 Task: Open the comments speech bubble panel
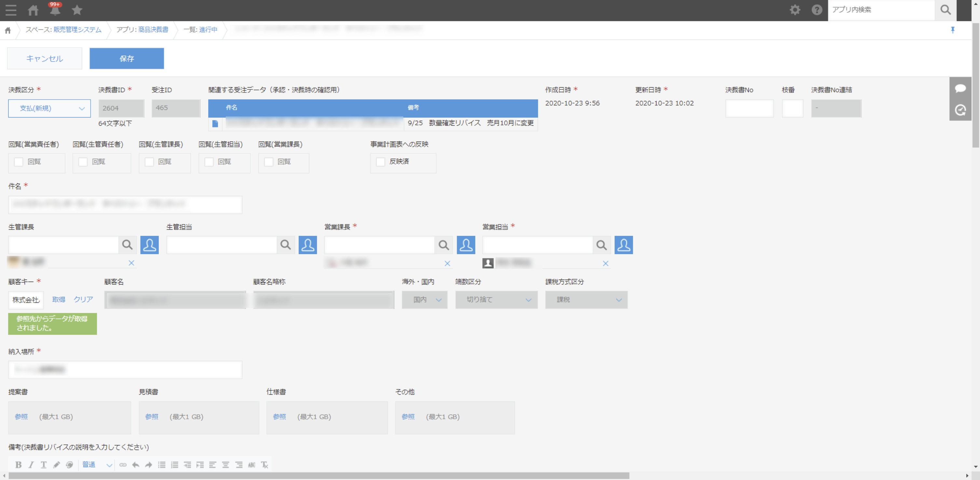click(x=960, y=88)
